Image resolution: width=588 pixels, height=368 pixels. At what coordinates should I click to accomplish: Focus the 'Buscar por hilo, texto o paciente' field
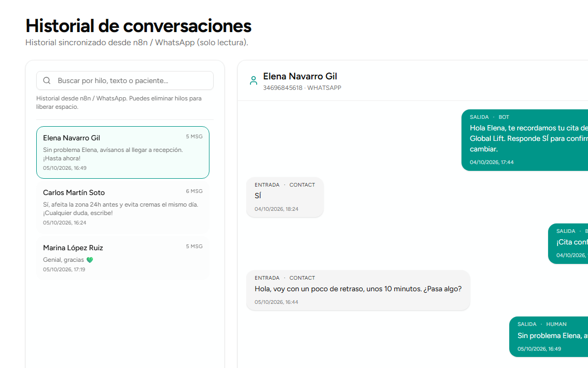point(125,80)
